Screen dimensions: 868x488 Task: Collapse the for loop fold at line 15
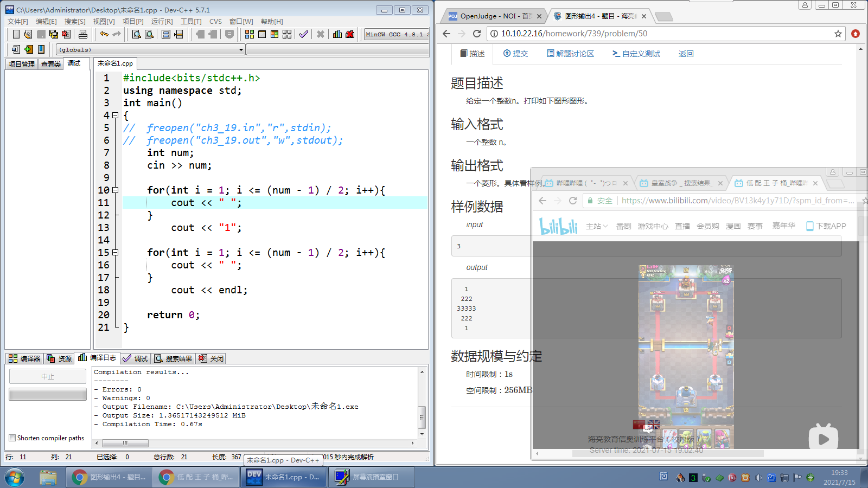click(115, 253)
